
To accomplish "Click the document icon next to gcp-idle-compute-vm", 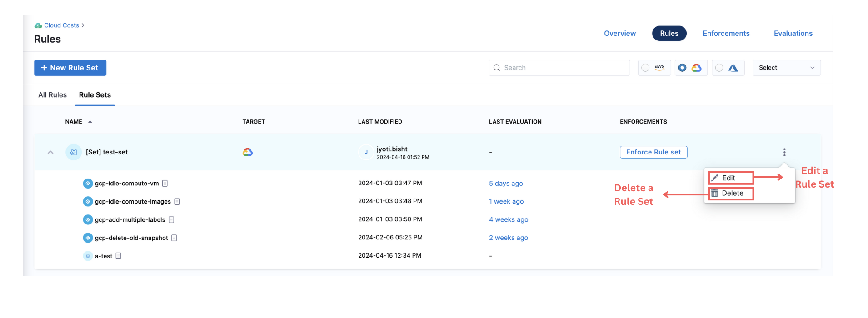I will 165,184.
